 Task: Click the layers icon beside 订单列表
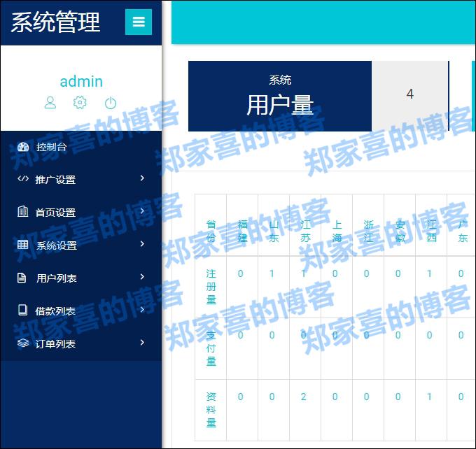23,343
